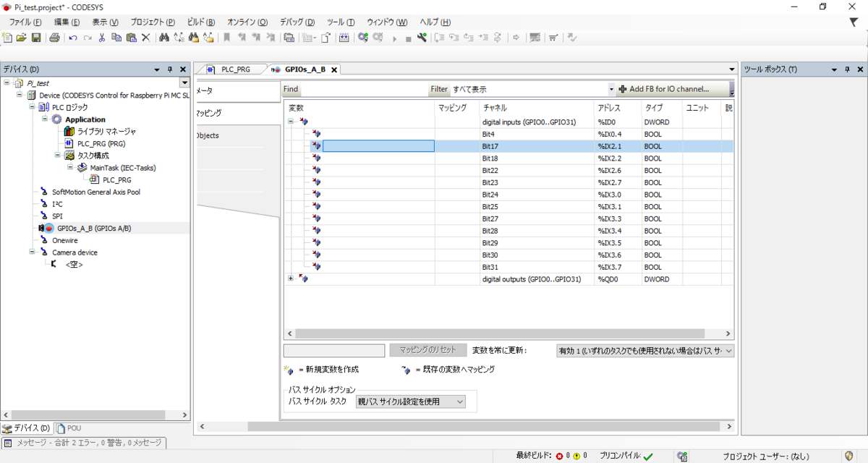Image resolution: width=868 pixels, height=463 pixels.
Task: Save the project with the disk icon
Action: (x=35, y=38)
